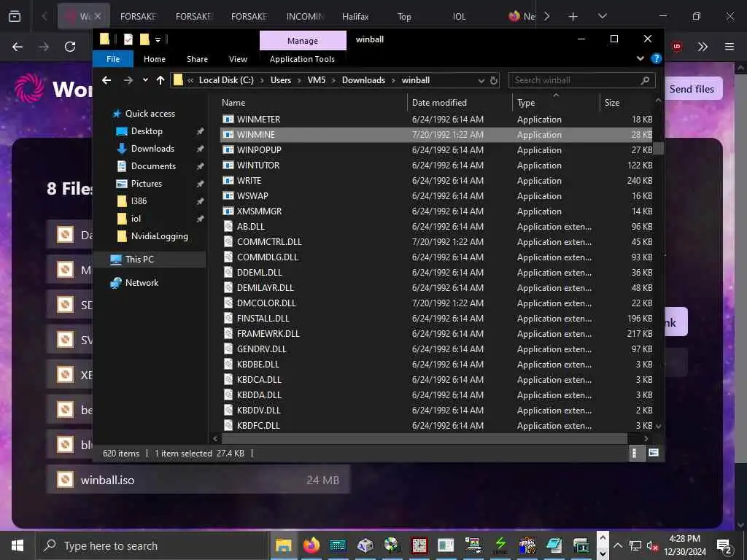Click the Search winball field
This screenshot has width=747, height=560.
pos(581,80)
